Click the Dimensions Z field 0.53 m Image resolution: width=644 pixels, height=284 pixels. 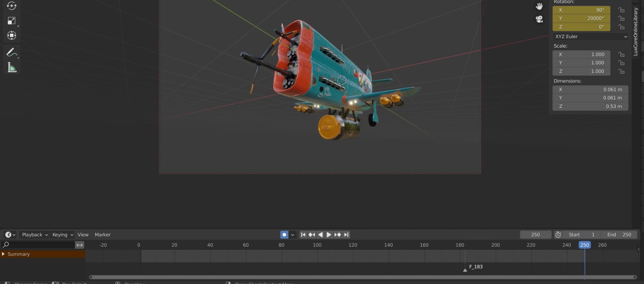[590, 107]
